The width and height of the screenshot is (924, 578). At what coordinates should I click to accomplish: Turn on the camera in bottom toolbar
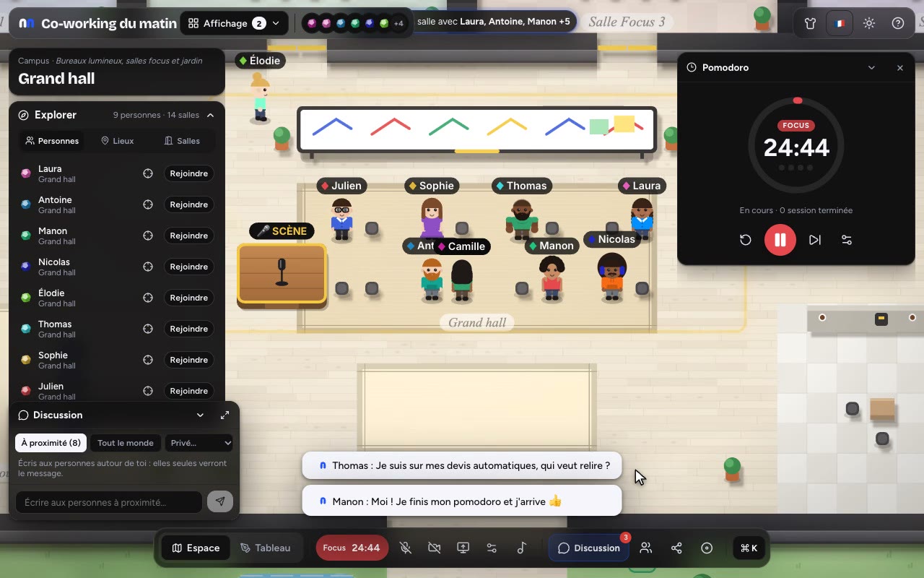pos(435,548)
